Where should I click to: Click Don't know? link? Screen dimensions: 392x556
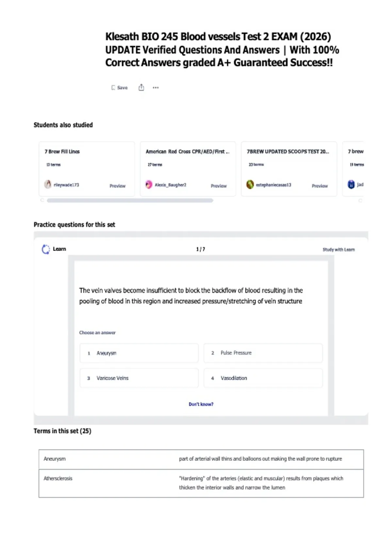point(201,404)
